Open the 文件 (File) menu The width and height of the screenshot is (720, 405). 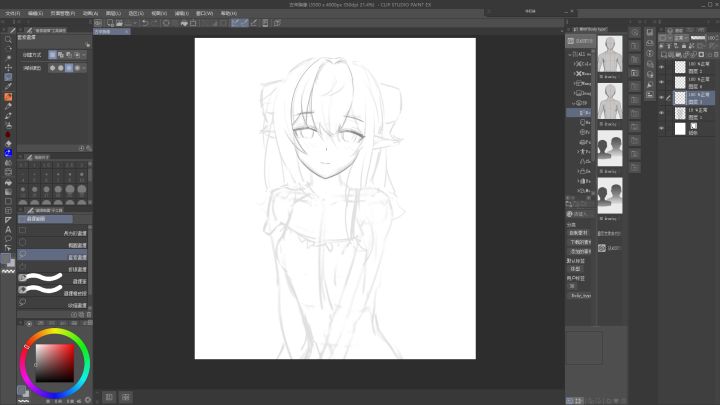click(12, 13)
